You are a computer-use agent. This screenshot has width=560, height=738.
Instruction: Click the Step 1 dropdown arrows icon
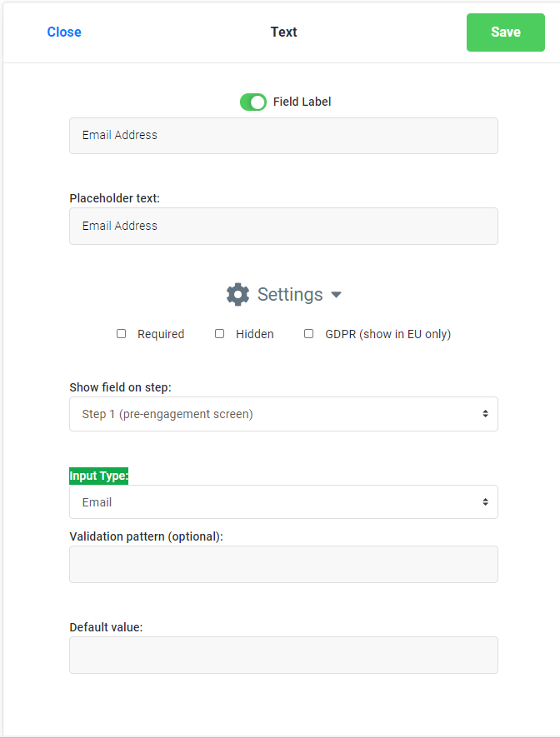coord(485,414)
